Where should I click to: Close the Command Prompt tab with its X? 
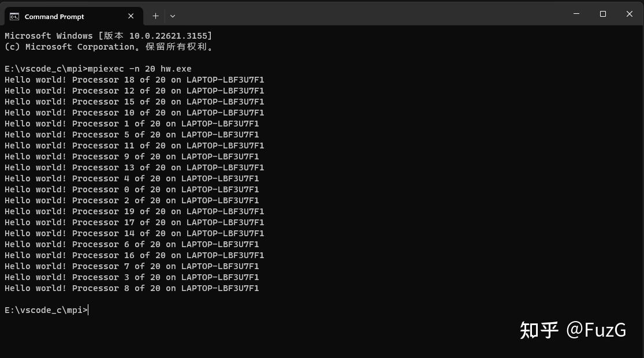click(x=131, y=16)
